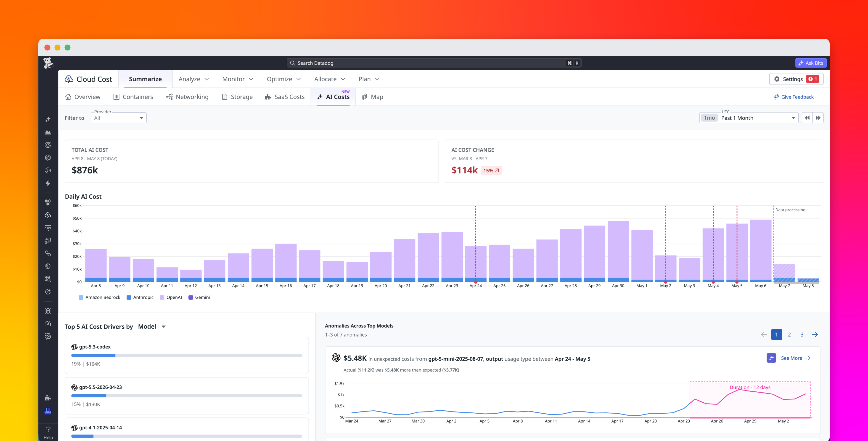The width and height of the screenshot is (868, 441).
Task: Click the Map icon
Action: pyautogui.click(x=365, y=97)
